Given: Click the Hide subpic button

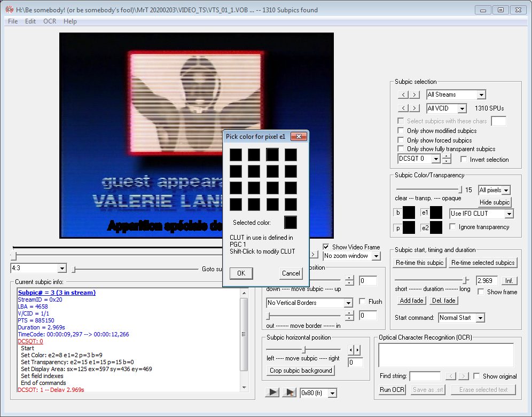Looking at the screenshot, I should (494, 202).
